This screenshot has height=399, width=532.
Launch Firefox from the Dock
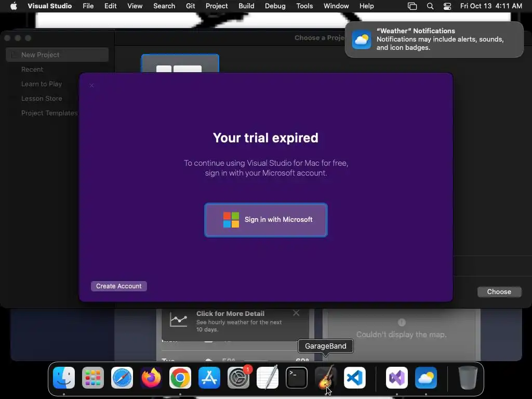(x=151, y=378)
